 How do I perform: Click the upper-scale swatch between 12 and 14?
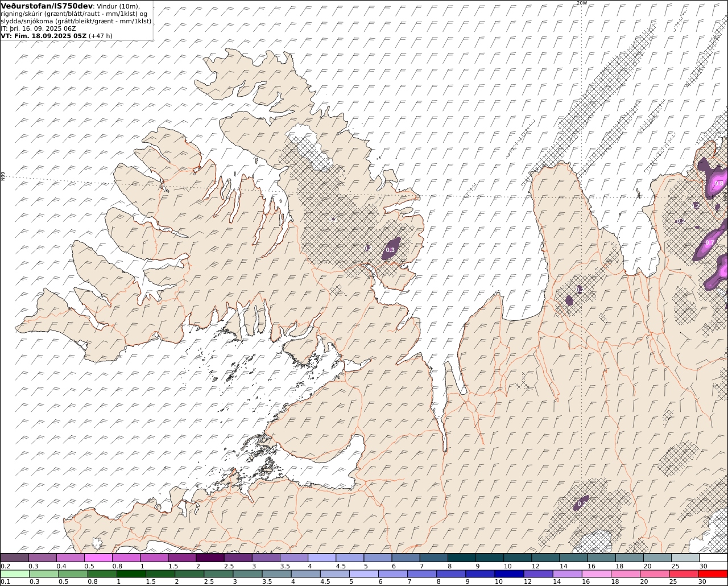point(546,558)
